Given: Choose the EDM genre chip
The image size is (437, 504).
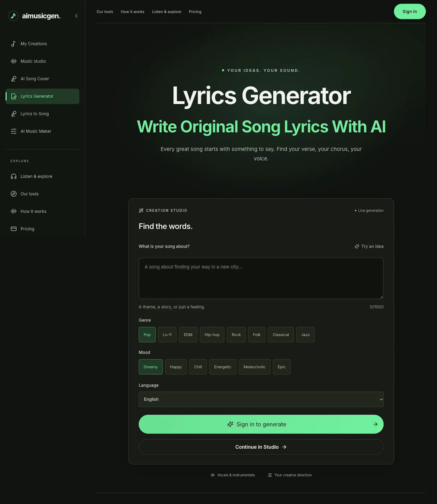Looking at the screenshot, I should pyautogui.click(x=188, y=335).
